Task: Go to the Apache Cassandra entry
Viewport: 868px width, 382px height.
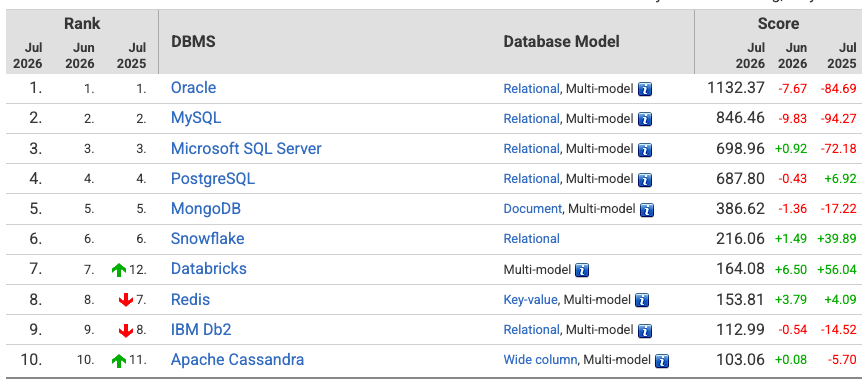Action: [x=237, y=359]
